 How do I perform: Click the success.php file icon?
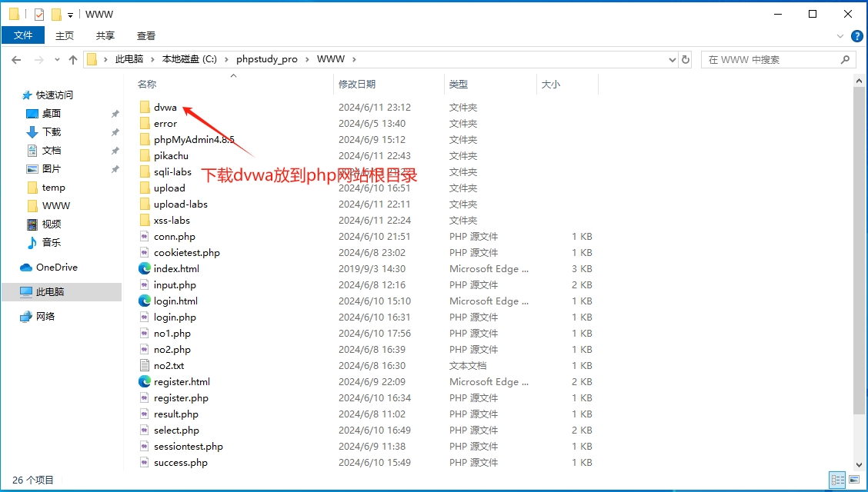point(145,462)
